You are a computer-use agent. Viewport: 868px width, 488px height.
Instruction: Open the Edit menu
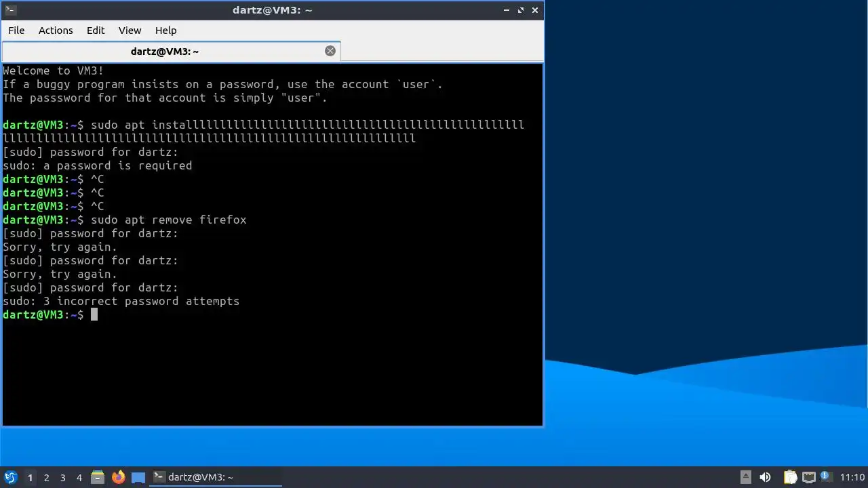tap(96, 30)
